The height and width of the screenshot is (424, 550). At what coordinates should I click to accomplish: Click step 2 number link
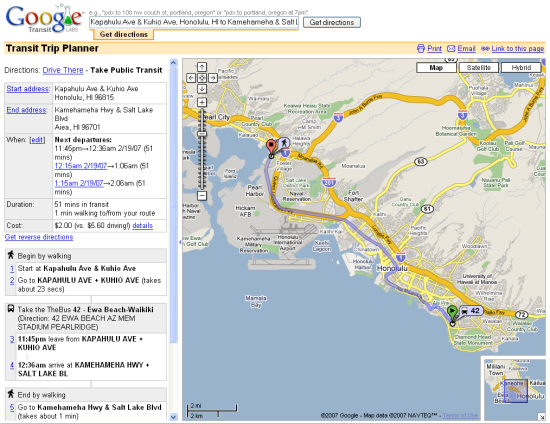[12, 281]
